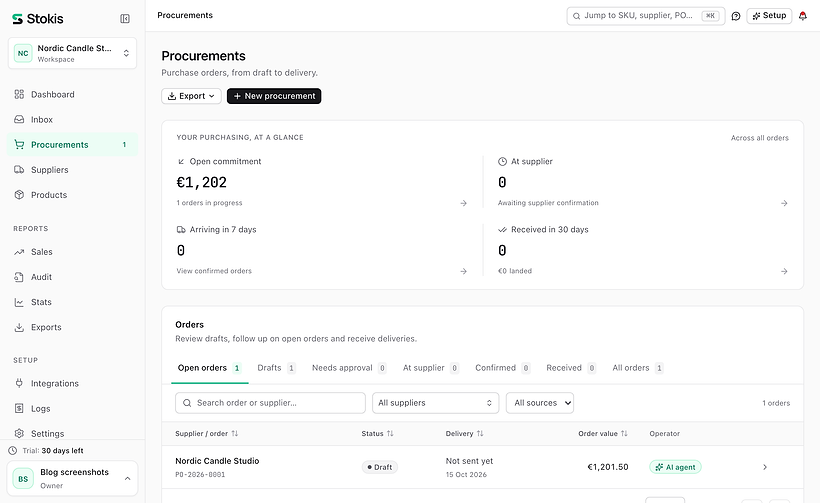
Task: Open the Stats report
Action: [x=72, y=302]
